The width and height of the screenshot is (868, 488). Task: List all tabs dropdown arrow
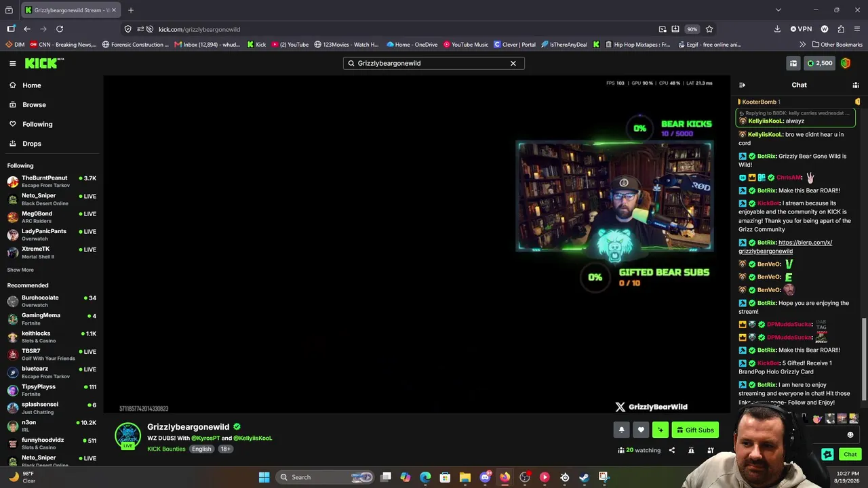(x=778, y=10)
